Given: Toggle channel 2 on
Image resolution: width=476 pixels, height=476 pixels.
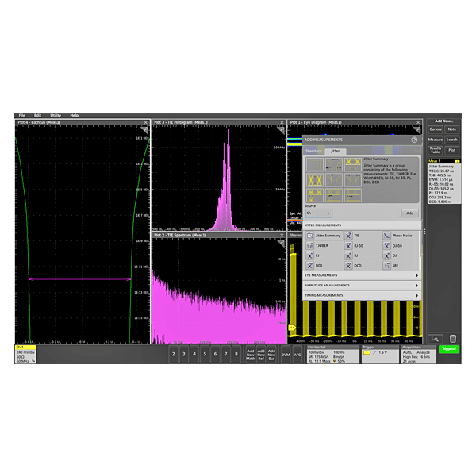Looking at the screenshot, I should [x=173, y=354].
